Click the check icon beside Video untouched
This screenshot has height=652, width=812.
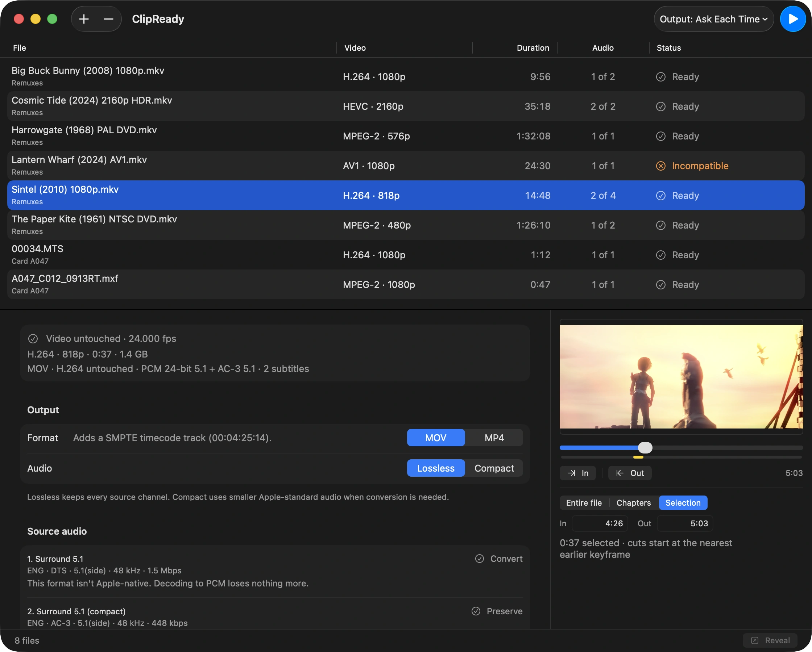(33, 339)
